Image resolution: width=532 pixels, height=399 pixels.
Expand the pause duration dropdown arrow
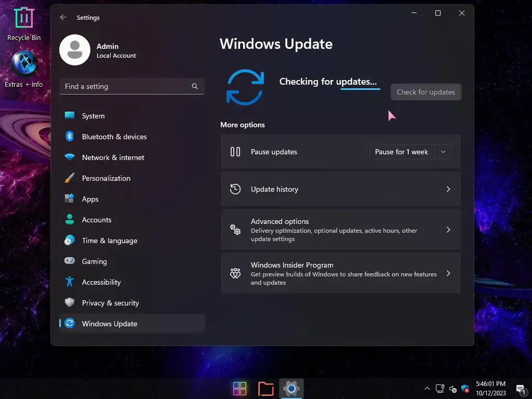tap(443, 152)
